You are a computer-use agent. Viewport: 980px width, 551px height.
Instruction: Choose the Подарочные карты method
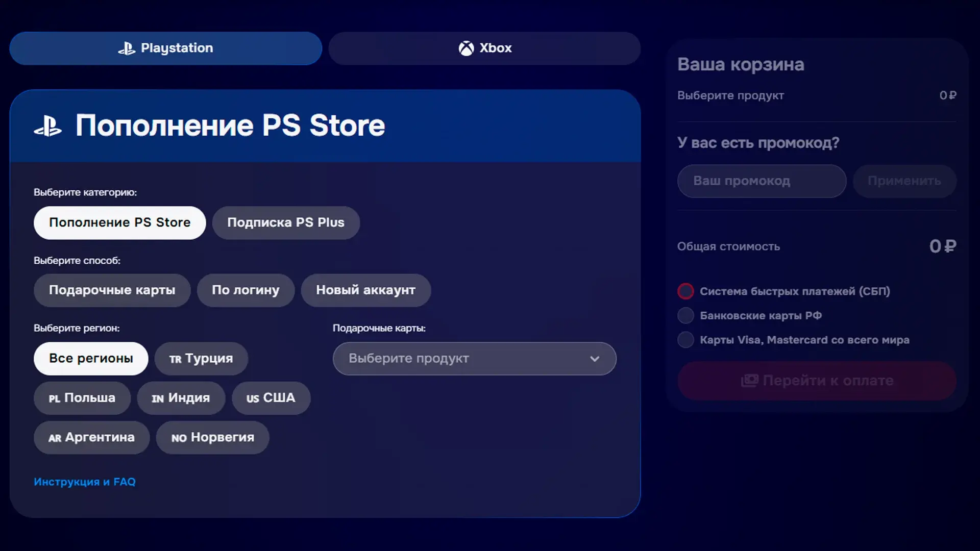tap(112, 290)
